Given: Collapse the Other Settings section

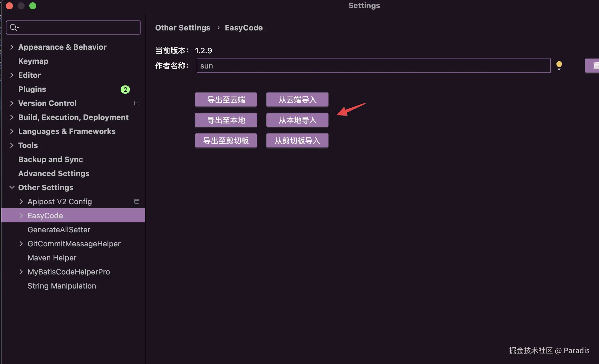Looking at the screenshot, I should tap(12, 187).
